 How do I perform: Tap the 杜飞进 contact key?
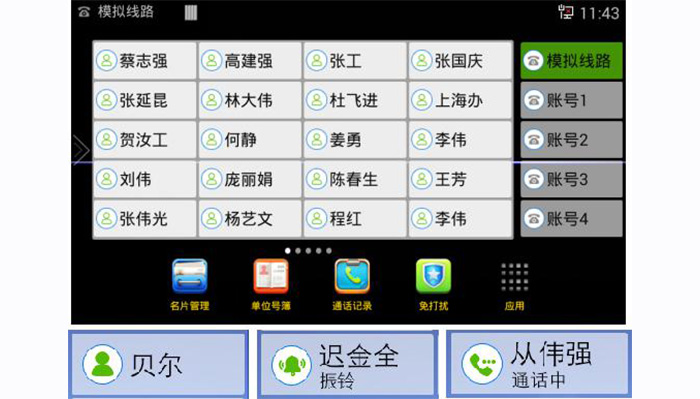pos(355,100)
